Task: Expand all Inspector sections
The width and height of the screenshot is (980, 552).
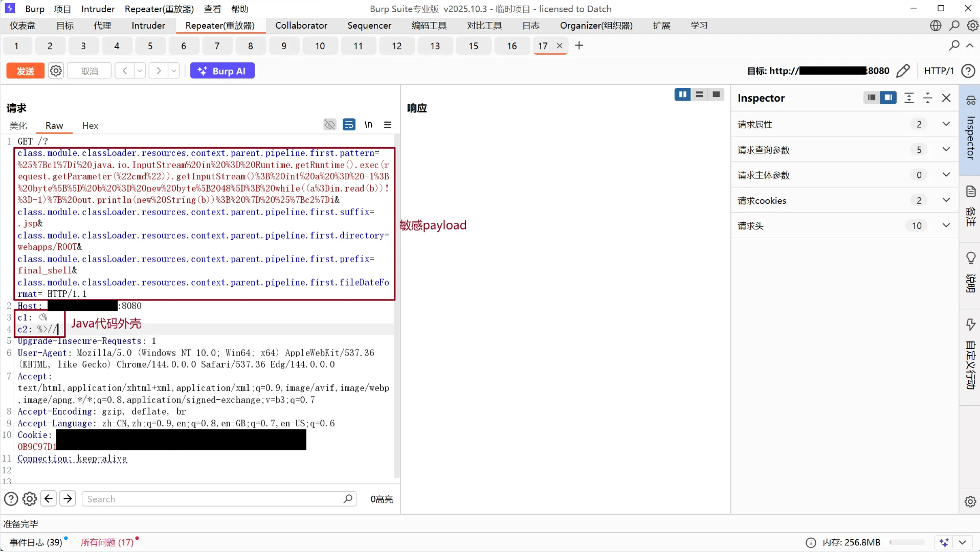Action: tap(909, 98)
